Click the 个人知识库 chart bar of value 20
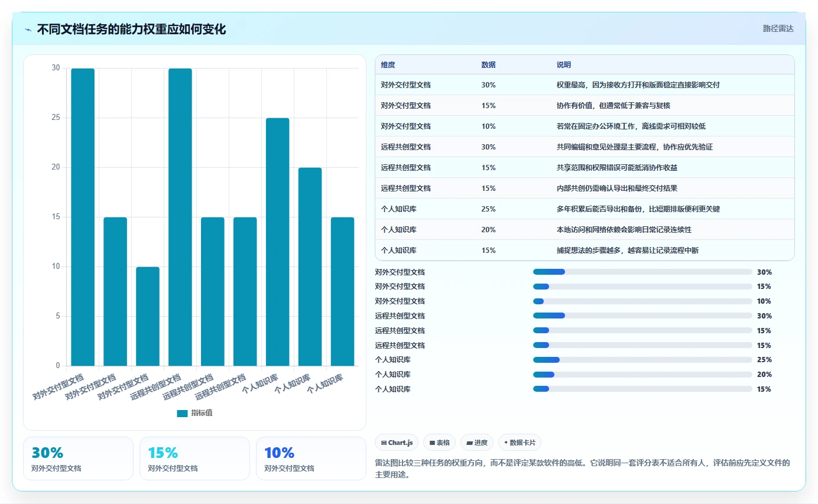The width and height of the screenshot is (818, 504). [x=310, y=266]
